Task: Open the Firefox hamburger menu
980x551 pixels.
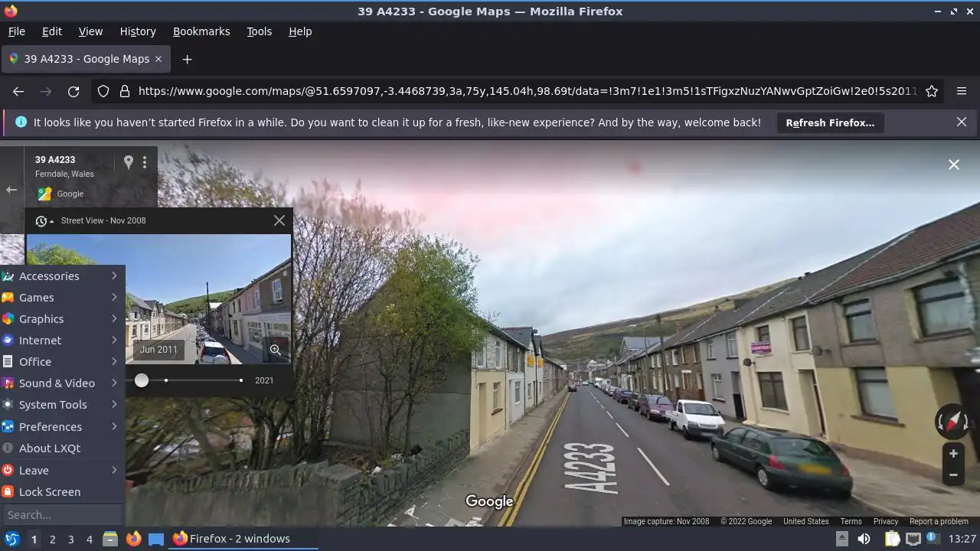Action: (x=962, y=91)
